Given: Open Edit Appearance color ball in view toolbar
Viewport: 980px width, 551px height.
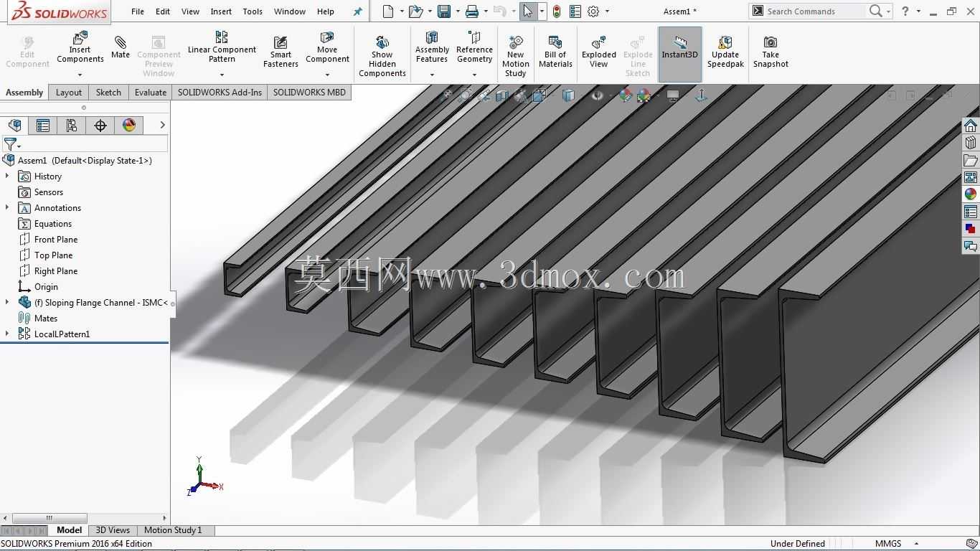Looking at the screenshot, I should (x=626, y=95).
